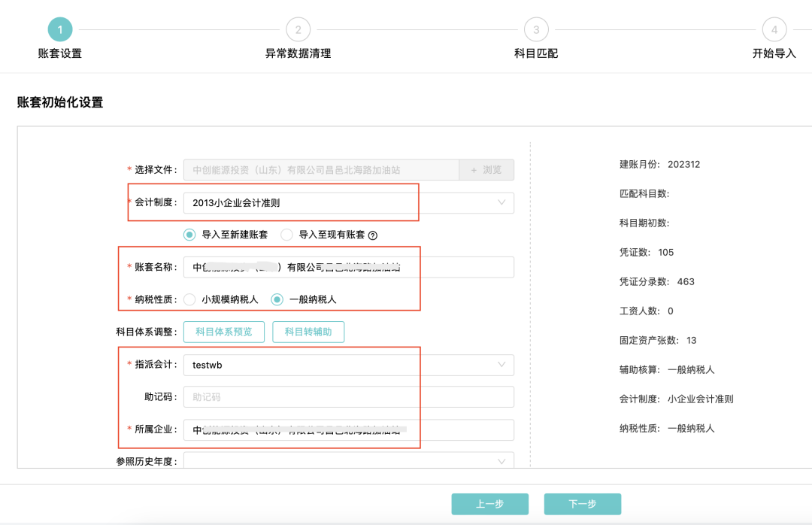Open 科目体系预览 preview
This screenshot has height=525, width=812.
pyautogui.click(x=223, y=332)
